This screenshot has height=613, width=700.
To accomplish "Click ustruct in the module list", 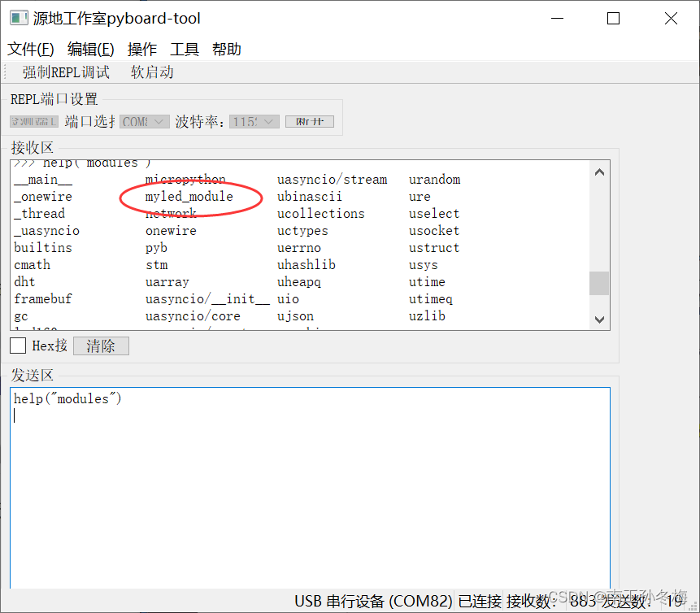I will click(x=434, y=248).
